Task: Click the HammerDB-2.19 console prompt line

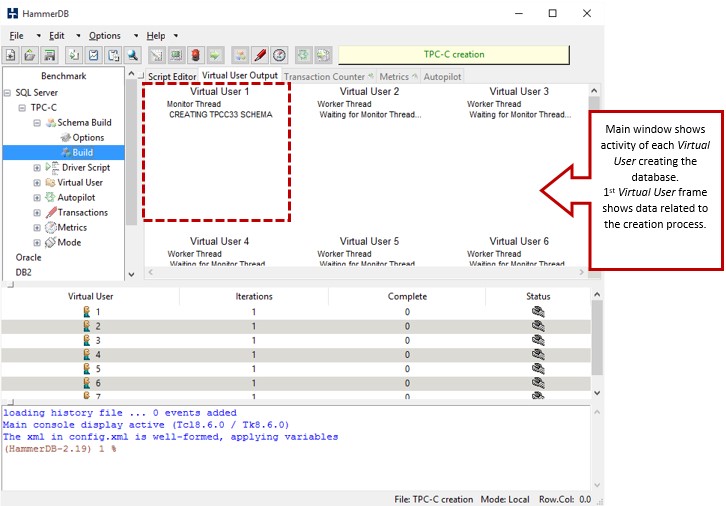Action: 60,449
